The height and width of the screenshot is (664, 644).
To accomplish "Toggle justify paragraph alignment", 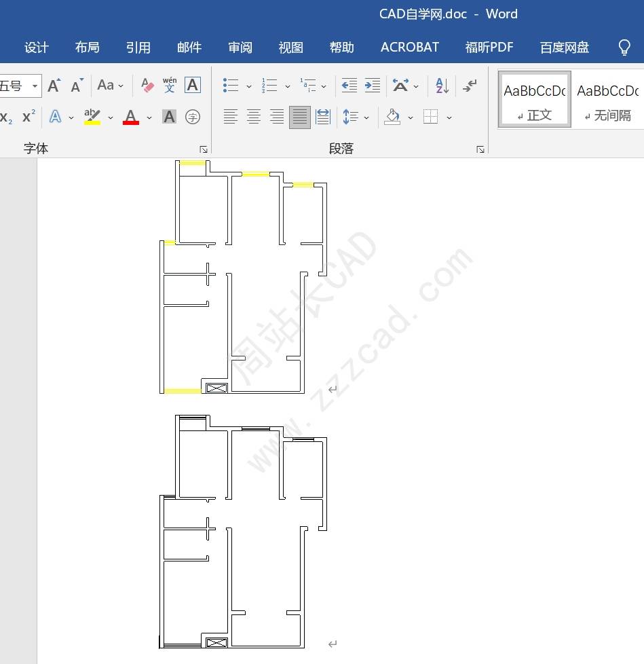I will click(300, 117).
